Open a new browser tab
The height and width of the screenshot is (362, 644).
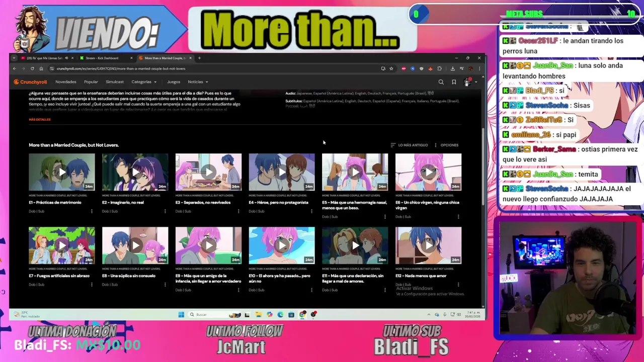pyautogui.click(x=199, y=58)
